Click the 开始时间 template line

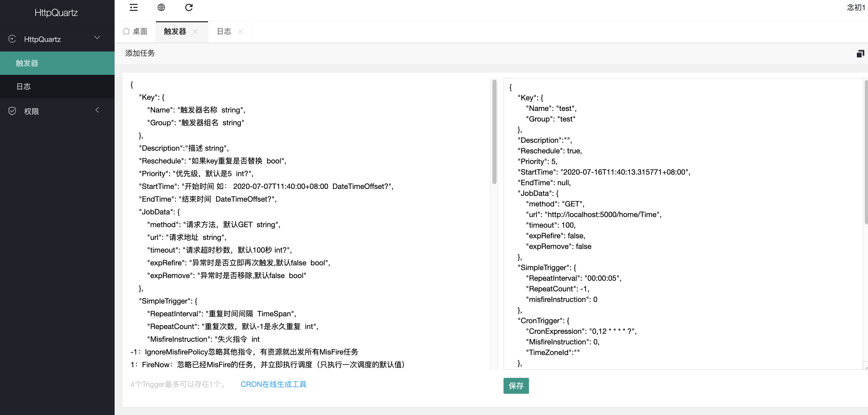(266, 187)
